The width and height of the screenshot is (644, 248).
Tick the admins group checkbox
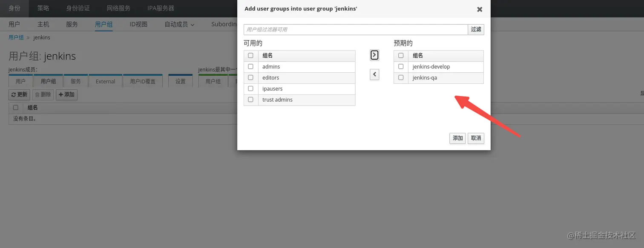250,67
